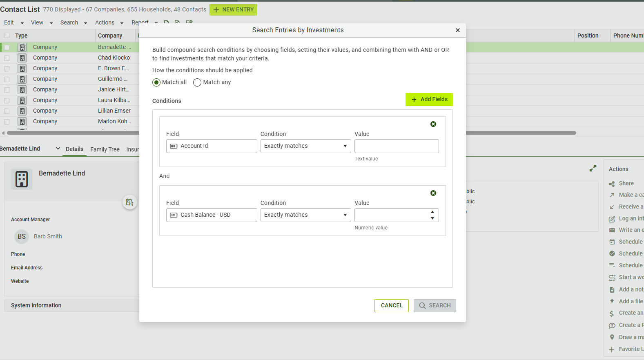644x360 pixels.
Task: Click the Start a workflow icon
Action: 612,278
